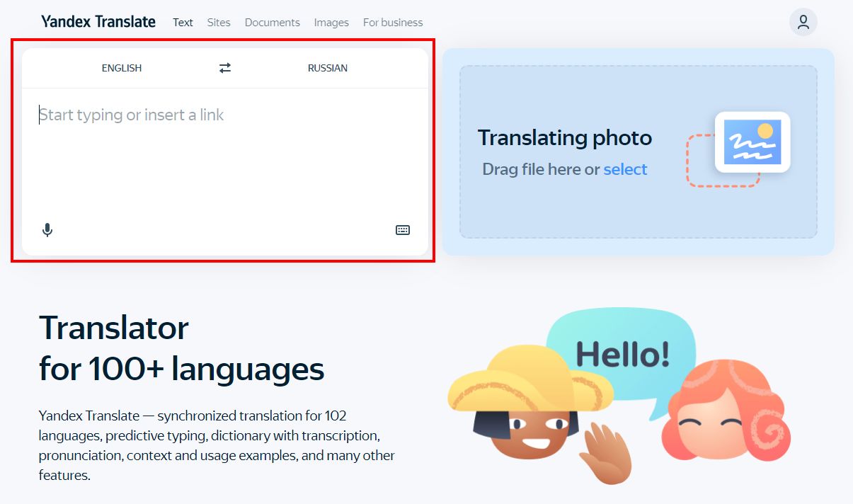853x504 pixels.
Task: Click the select file link
Action: (x=625, y=169)
